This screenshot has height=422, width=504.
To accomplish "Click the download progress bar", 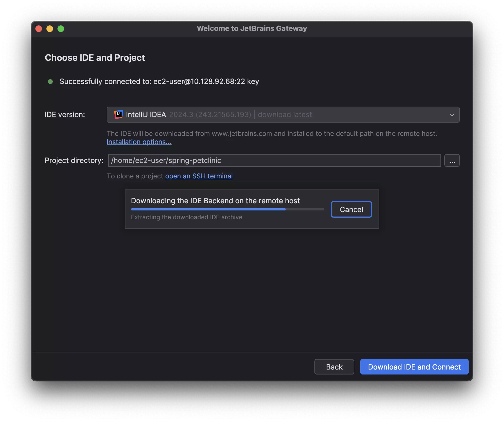I will point(227,209).
